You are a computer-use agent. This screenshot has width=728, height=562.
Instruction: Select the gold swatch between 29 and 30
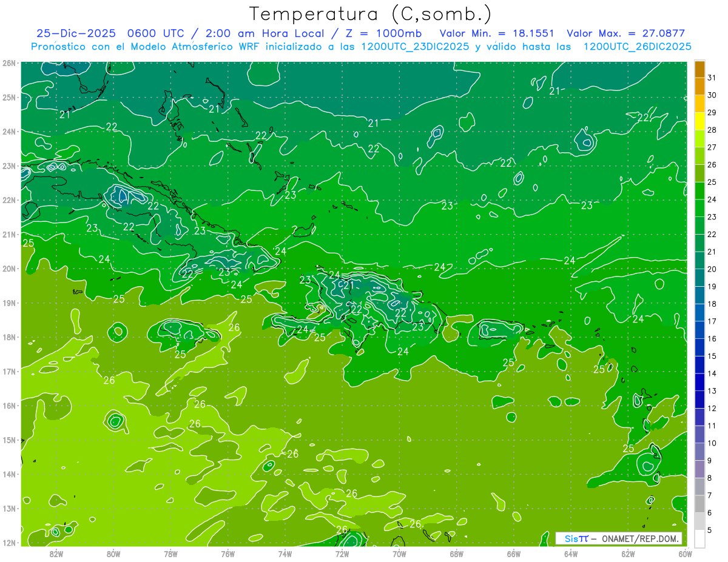[699, 104]
